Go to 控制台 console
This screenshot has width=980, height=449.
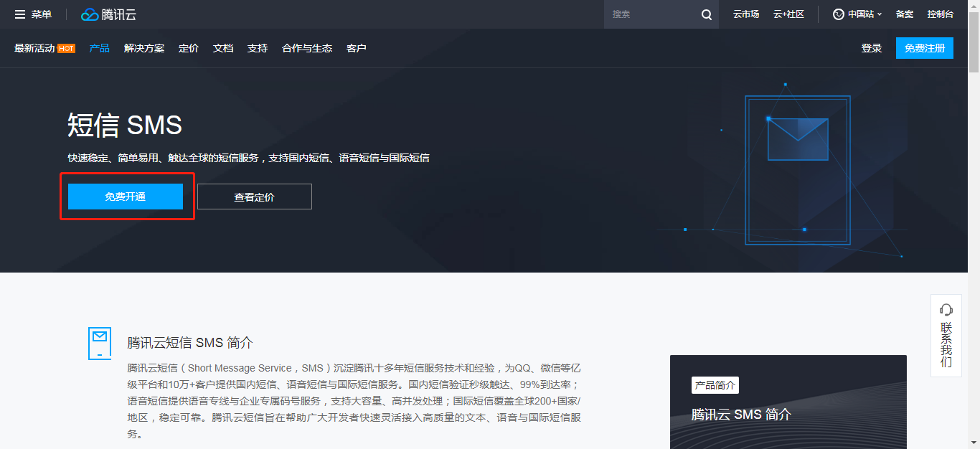[941, 14]
